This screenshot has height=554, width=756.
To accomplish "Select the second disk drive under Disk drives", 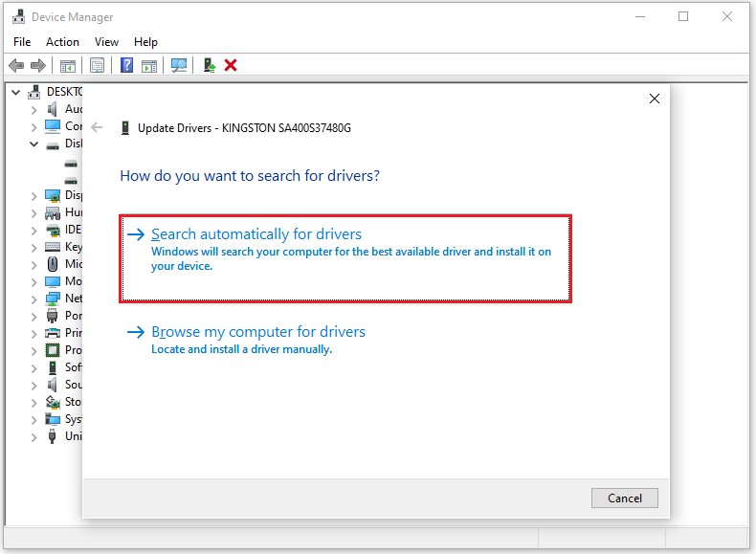I will 71,181.
